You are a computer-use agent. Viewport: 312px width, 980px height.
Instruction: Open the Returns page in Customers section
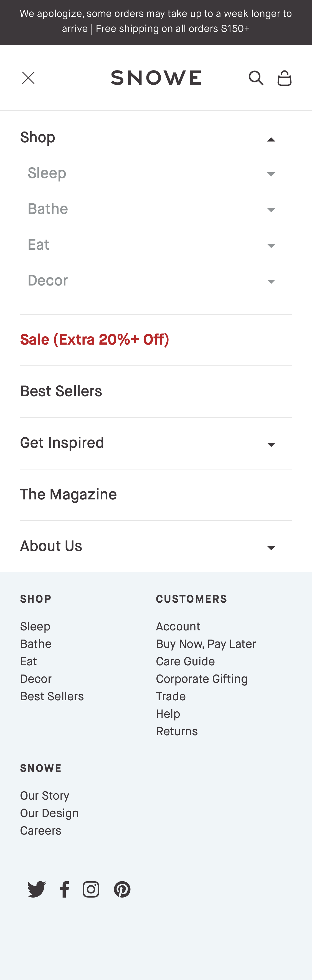(x=177, y=731)
